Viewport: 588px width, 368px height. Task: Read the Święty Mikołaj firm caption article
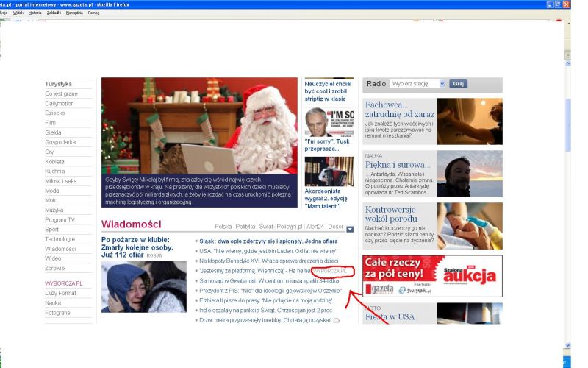point(199,191)
